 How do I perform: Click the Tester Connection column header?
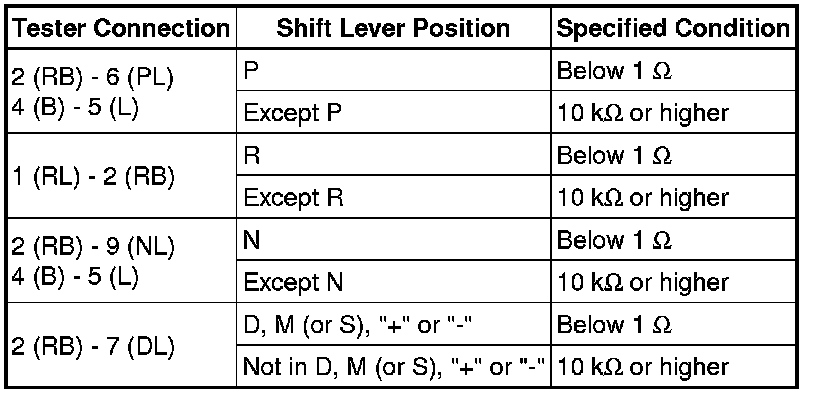121,29
